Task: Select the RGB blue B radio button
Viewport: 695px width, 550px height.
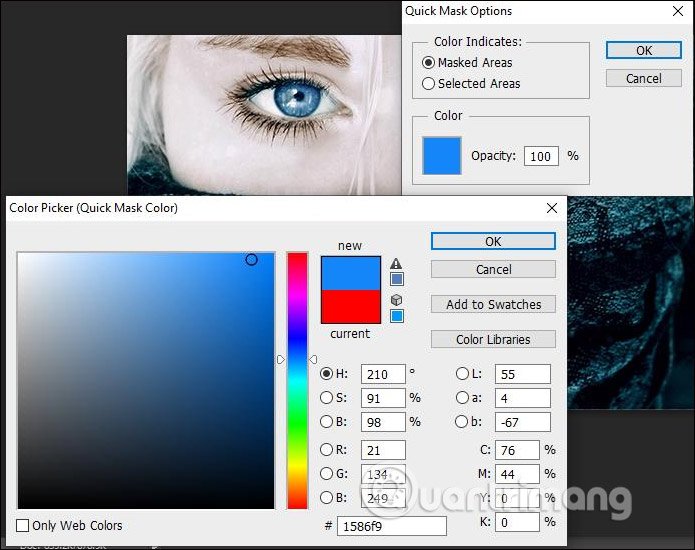Action: pos(326,498)
